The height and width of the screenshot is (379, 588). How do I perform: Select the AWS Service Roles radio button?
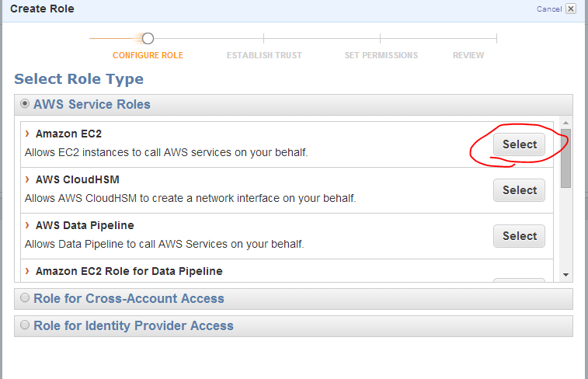coord(25,103)
